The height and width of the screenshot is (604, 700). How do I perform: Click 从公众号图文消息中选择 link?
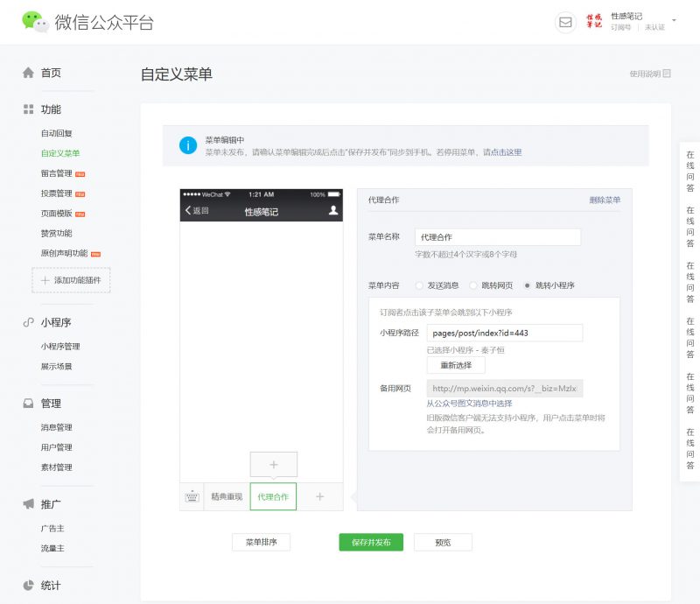(469, 404)
